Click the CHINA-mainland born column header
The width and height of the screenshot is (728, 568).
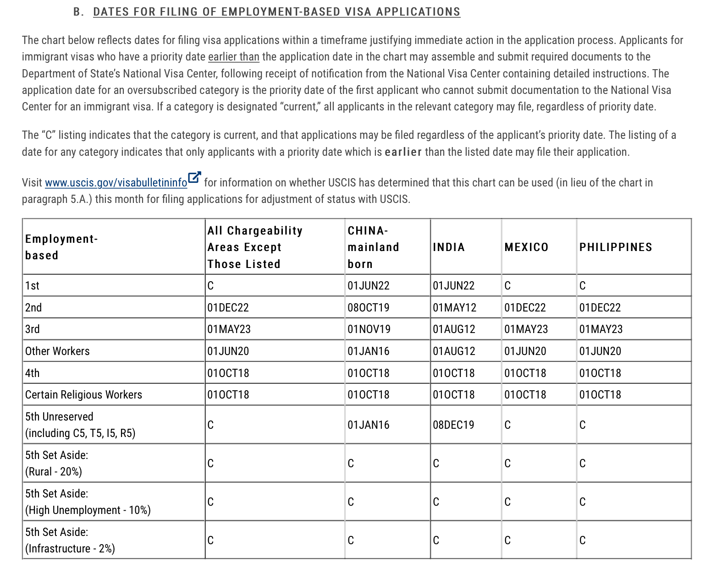pos(373,247)
